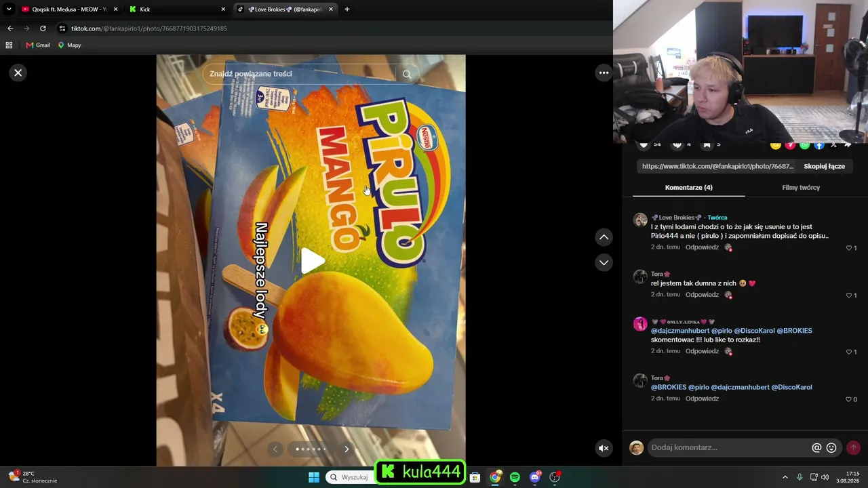
Task: Open the Mapy bookmark
Action: pos(69,45)
